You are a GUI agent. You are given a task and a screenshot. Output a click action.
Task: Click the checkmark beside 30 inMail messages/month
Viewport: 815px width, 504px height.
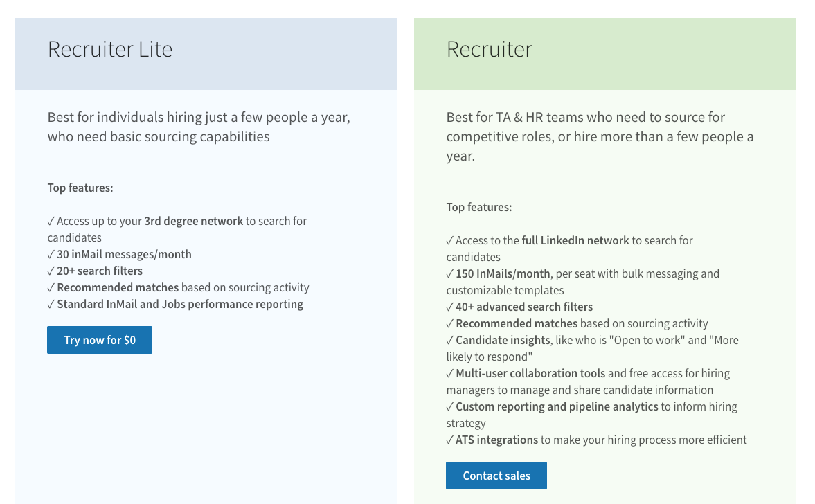(x=51, y=254)
